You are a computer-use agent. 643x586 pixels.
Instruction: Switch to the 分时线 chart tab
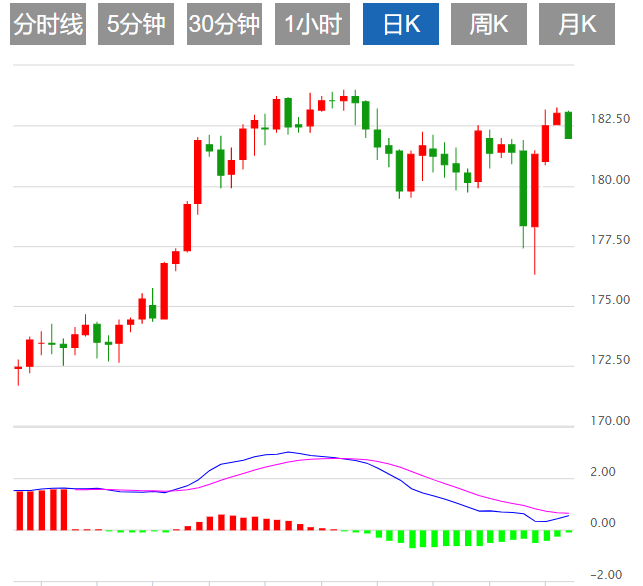(x=48, y=24)
